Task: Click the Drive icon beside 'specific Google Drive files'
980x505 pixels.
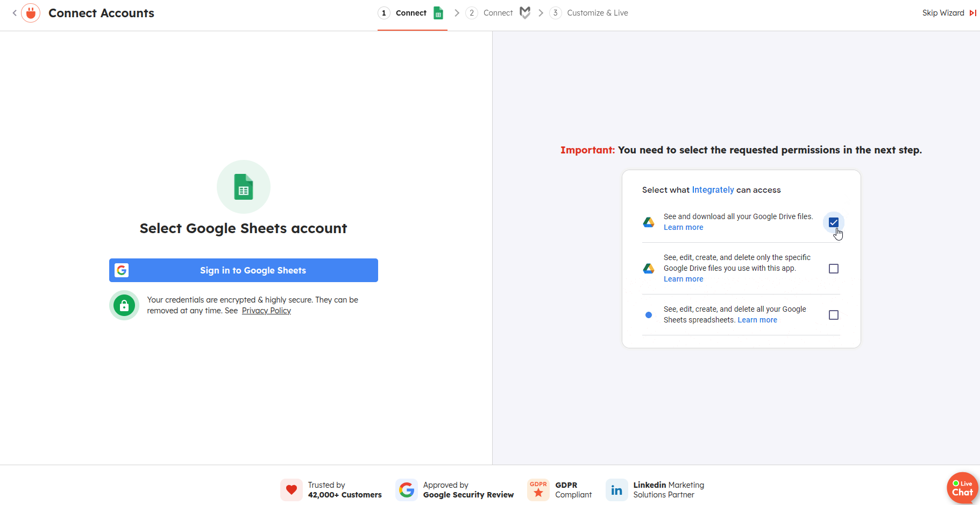Action: tap(649, 268)
